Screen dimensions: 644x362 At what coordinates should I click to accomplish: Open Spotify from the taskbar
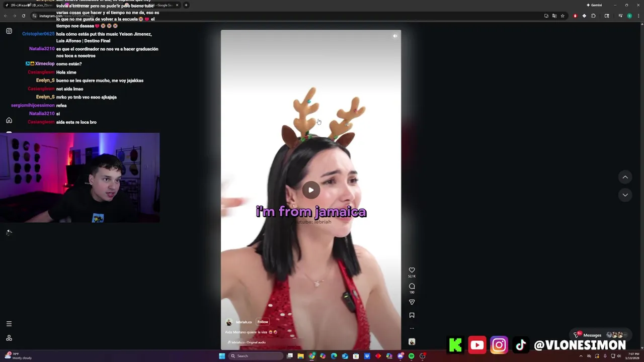(412, 356)
